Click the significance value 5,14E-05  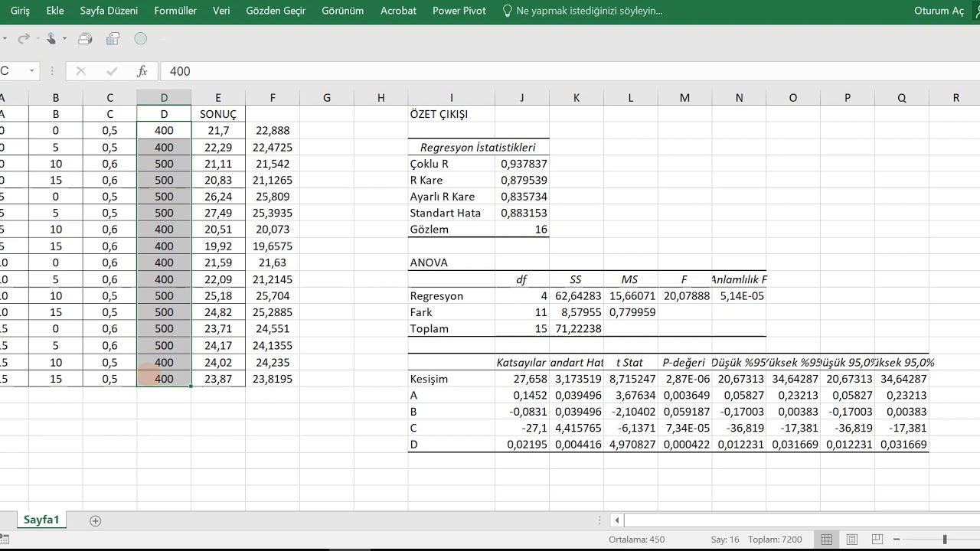tap(739, 295)
